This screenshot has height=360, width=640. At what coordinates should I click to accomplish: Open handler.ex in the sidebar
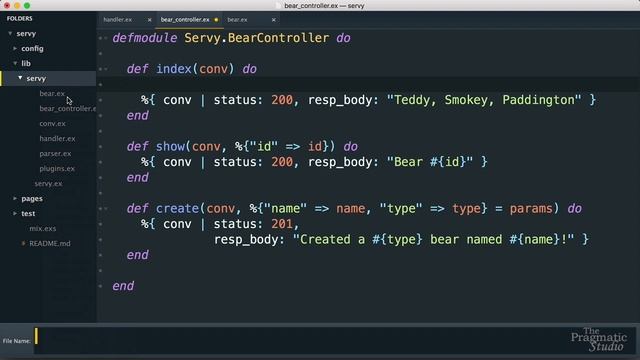click(57, 139)
